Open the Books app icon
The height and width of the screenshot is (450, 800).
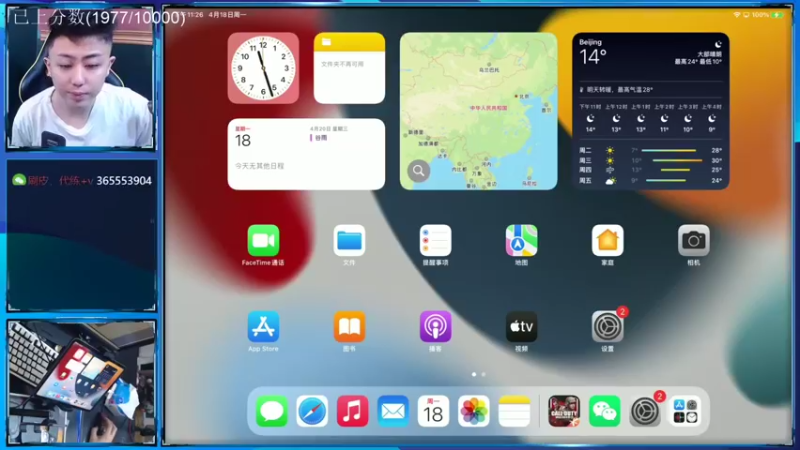(x=349, y=327)
